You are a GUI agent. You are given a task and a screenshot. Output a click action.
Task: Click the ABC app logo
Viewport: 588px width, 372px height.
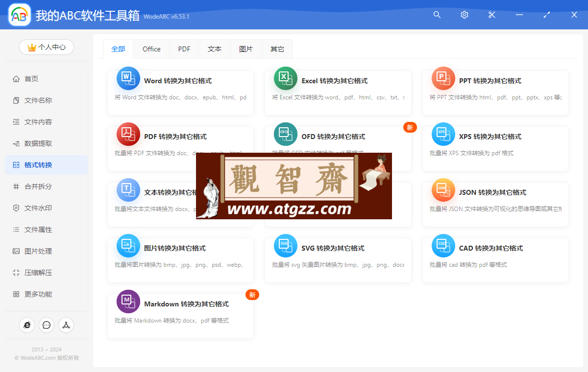20,15
